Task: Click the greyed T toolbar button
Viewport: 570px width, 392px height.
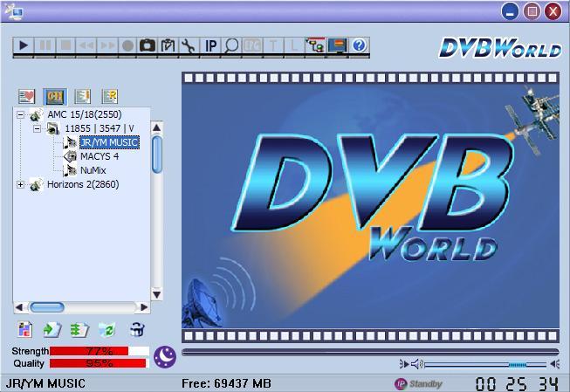Action: coord(273,45)
